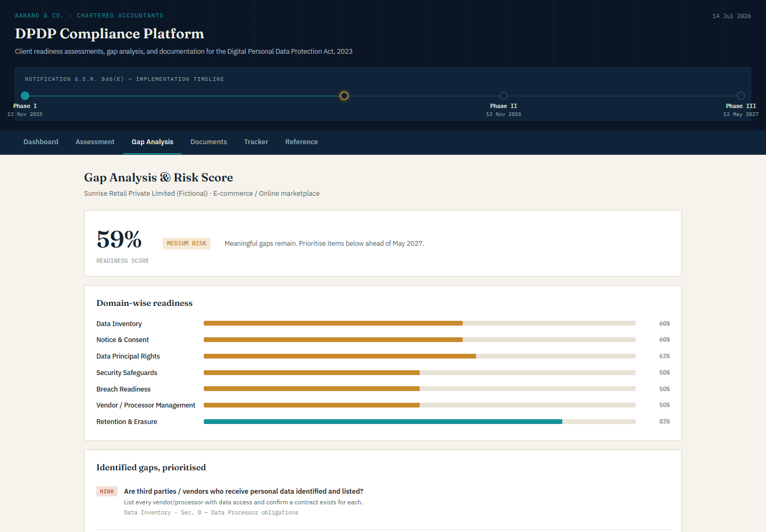Image resolution: width=766 pixels, height=532 pixels.
Task: Click the Retention & Erasure progress bar
Action: [420, 421]
